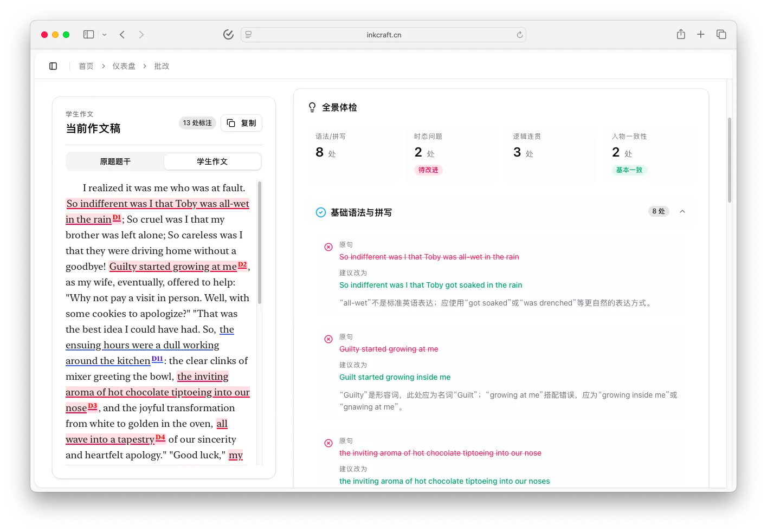Click the back navigation arrow
The height and width of the screenshot is (532, 767).
(x=123, y=34)
